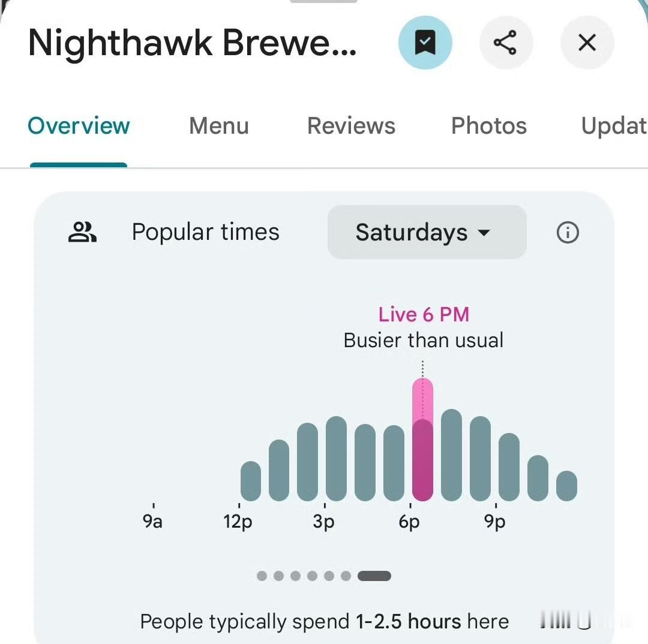The width and height of the screenshot is (648, 644).
Task: Switch to the Menu tab
Action: point(219,126)
